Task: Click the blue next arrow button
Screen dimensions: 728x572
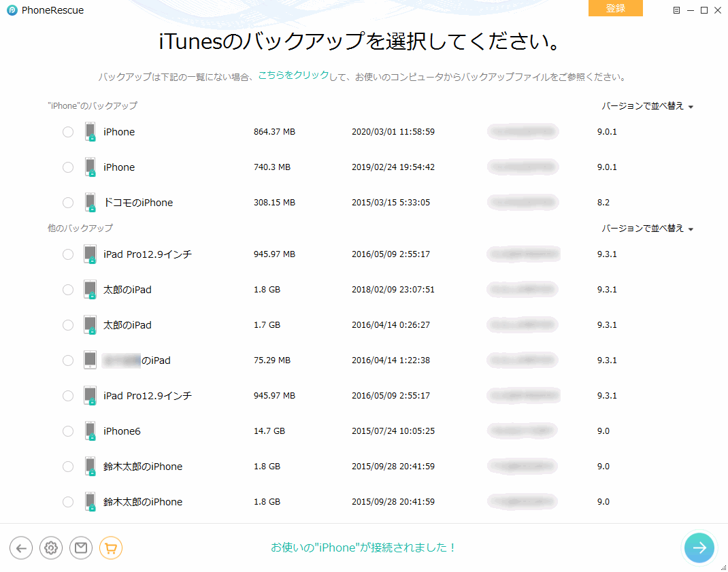Action: point(699,548)
